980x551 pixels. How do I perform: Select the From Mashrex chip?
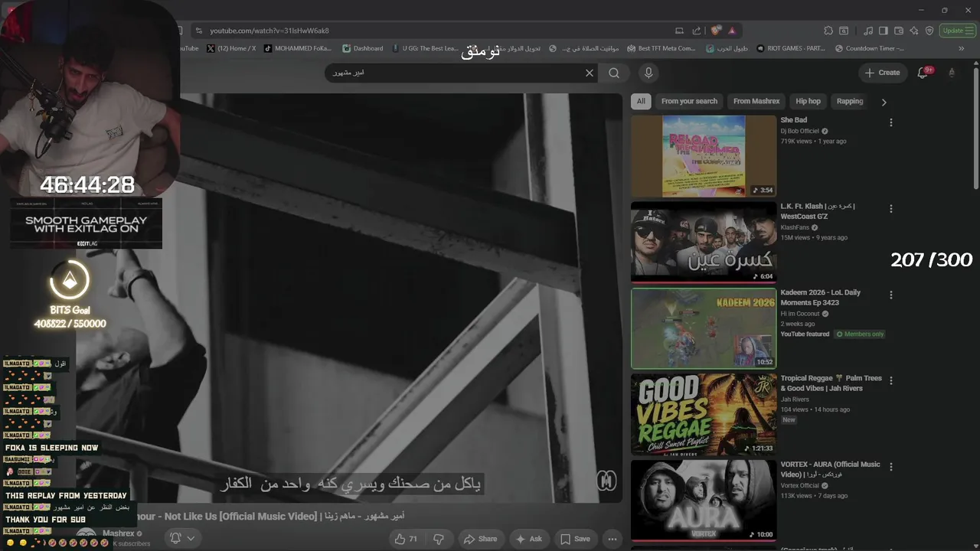tap(756, 101)
